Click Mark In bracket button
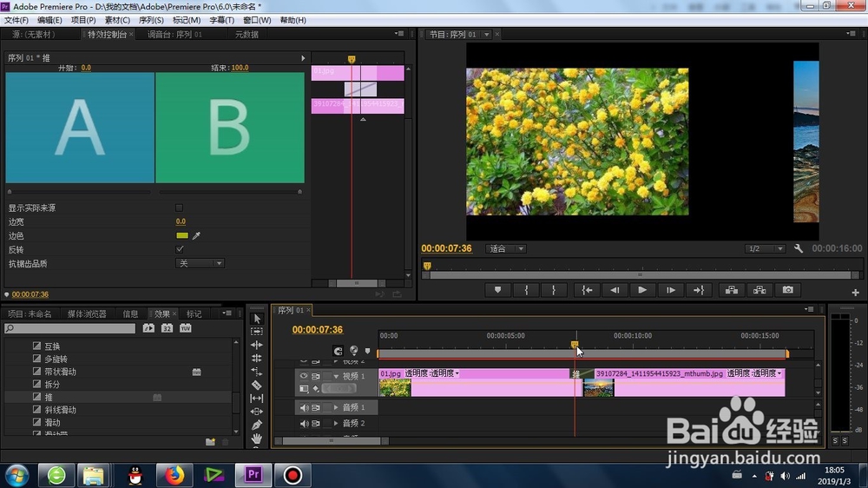Viewport: 868px width, 488px height. (526, 290)
